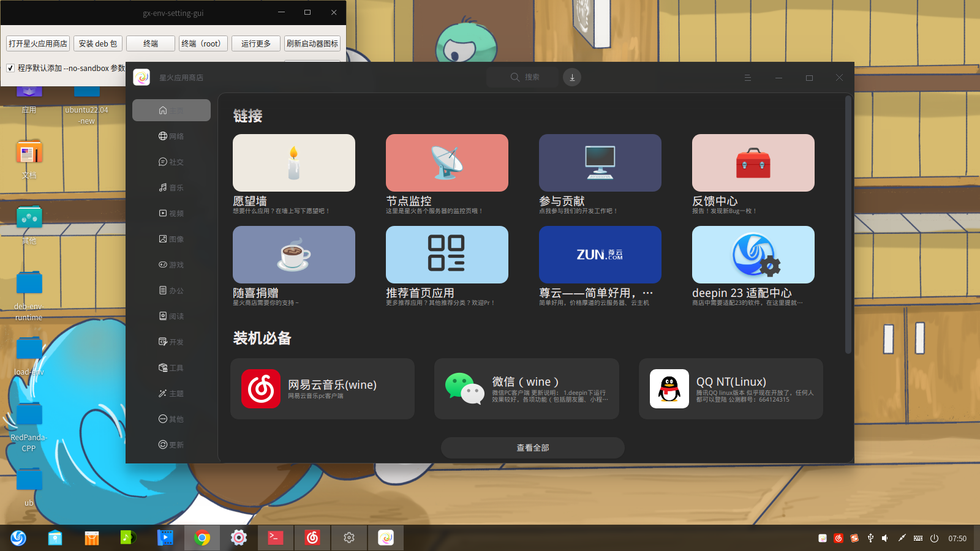Image resolution: width=980 pixels, height=551 pixels.
Task: Click the 终端 (root) button
Action: click(203, 43)
